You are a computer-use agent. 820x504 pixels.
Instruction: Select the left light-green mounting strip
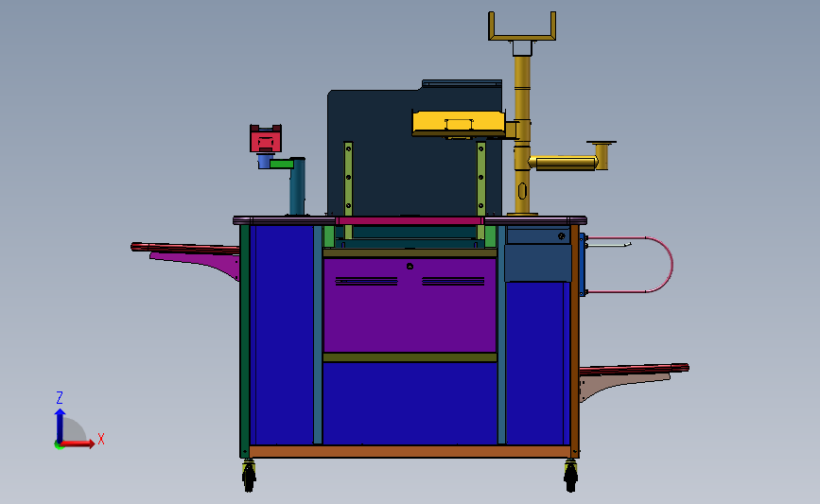tap(348, 190)
